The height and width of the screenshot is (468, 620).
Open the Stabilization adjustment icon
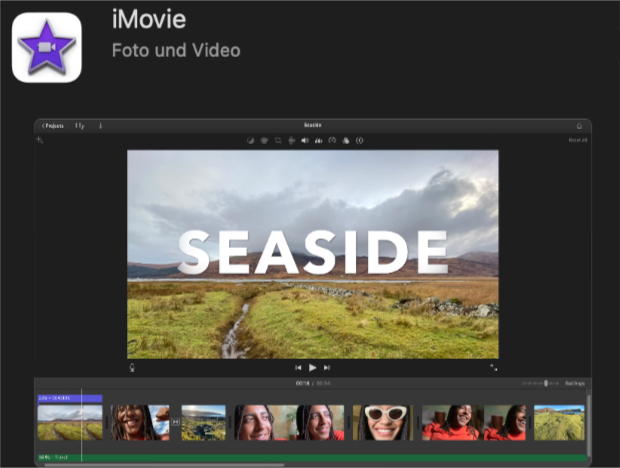pos(291,140)
